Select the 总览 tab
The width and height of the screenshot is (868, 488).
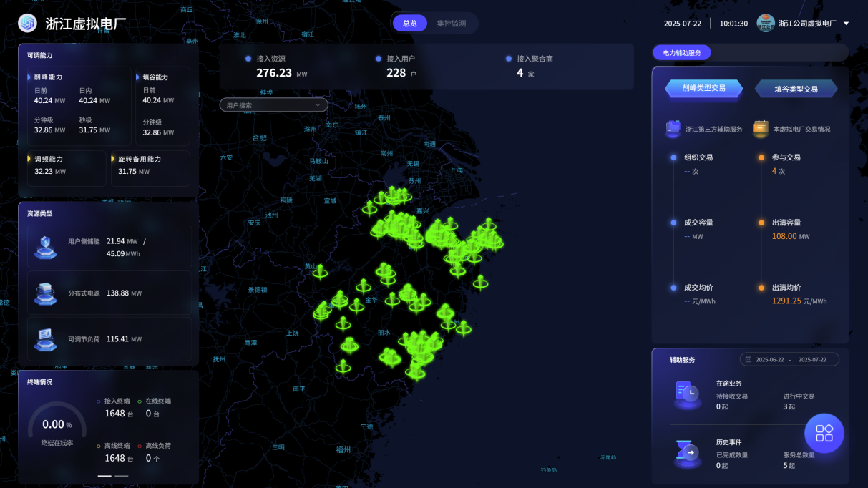[410, 24]
